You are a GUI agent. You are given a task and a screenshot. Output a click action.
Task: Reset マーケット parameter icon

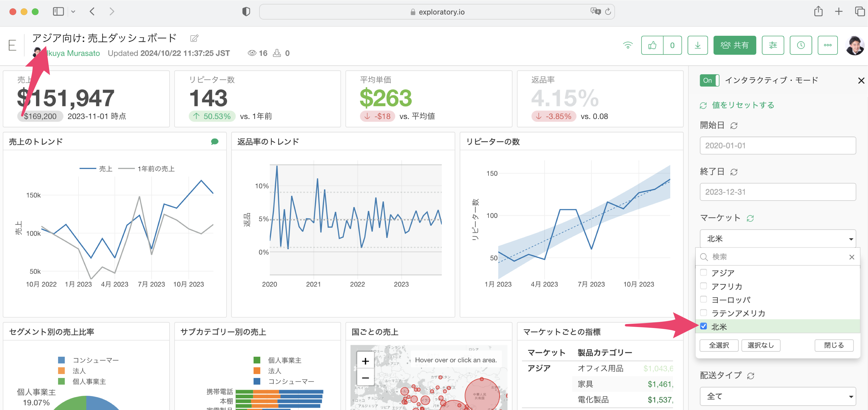750,218
